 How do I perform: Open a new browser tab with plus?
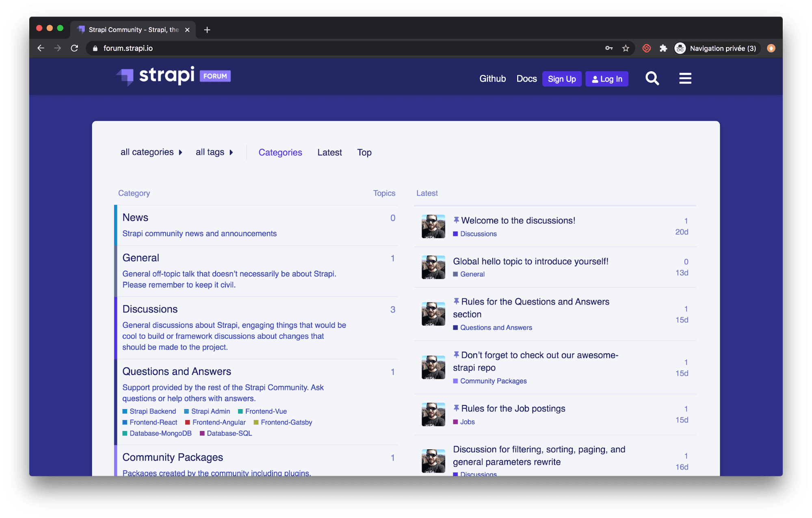pyautogui.click(x=207, y=30)
